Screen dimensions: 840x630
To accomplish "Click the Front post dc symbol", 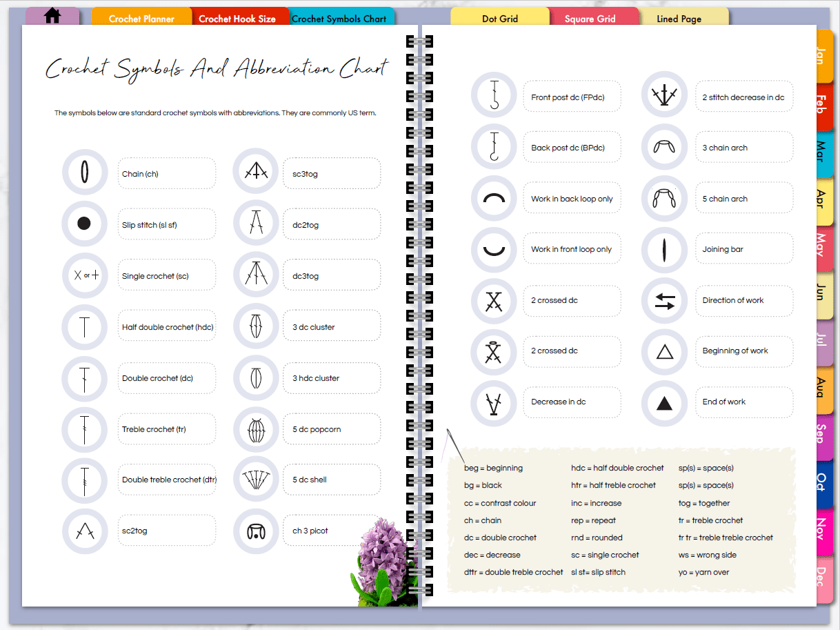I will pyautogui.click(x=494, y=95).
